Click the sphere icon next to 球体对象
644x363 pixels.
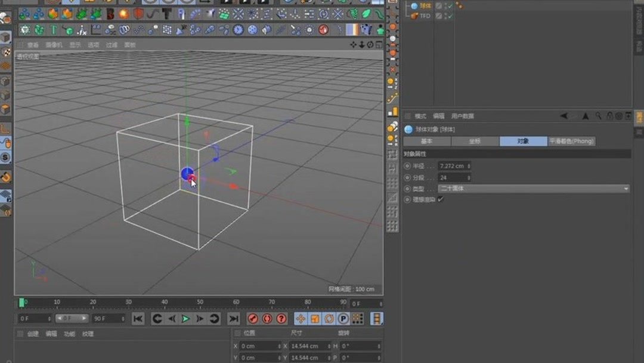[x=410, y=129]
